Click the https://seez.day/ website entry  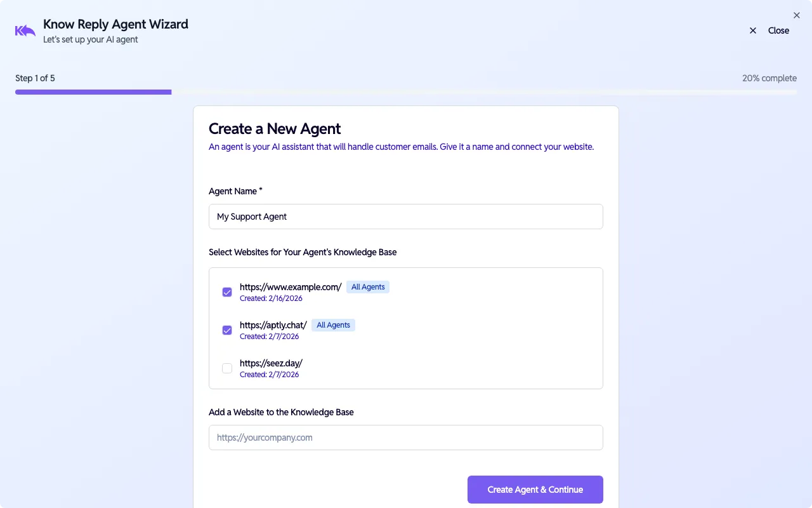coord(271,363)
